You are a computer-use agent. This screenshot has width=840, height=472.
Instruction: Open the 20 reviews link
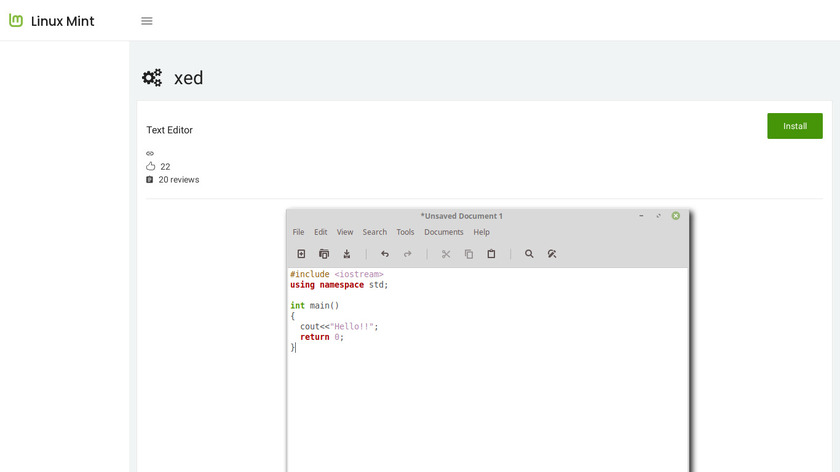(178, 180)
